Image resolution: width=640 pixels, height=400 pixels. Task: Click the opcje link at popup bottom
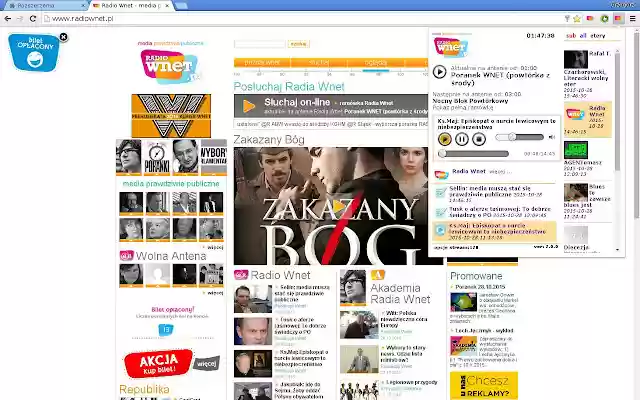click(440, 247)
